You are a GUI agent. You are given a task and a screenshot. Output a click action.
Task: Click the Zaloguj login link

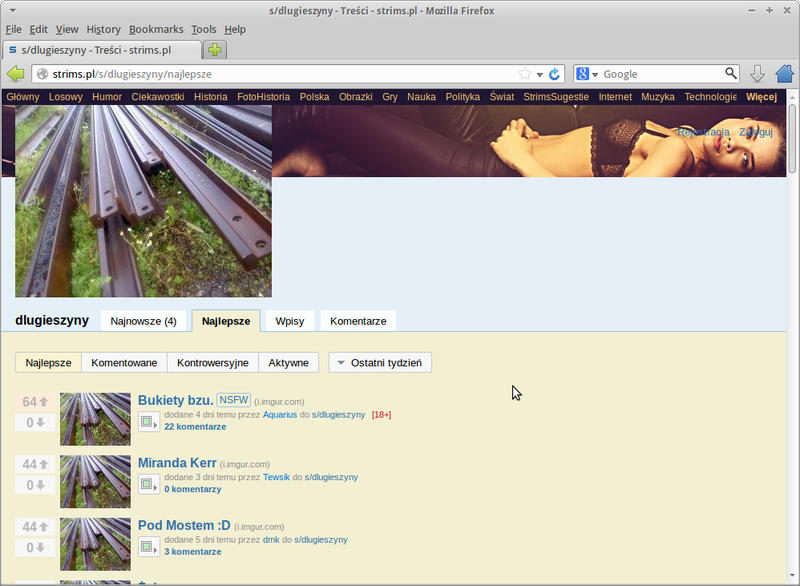coord(756,132)
